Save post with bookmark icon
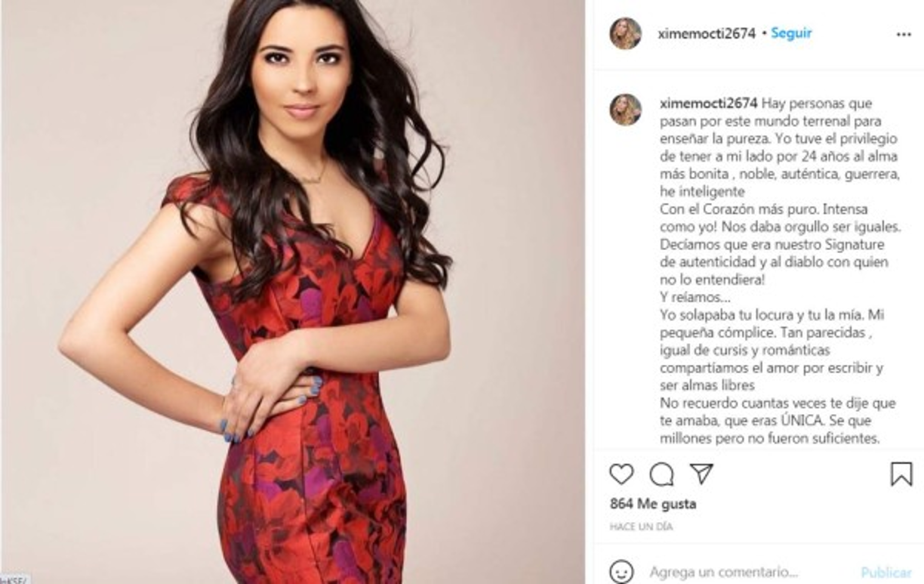Image resolution: width=924 pixels, height=584 pixels. [x=901, y=474]
